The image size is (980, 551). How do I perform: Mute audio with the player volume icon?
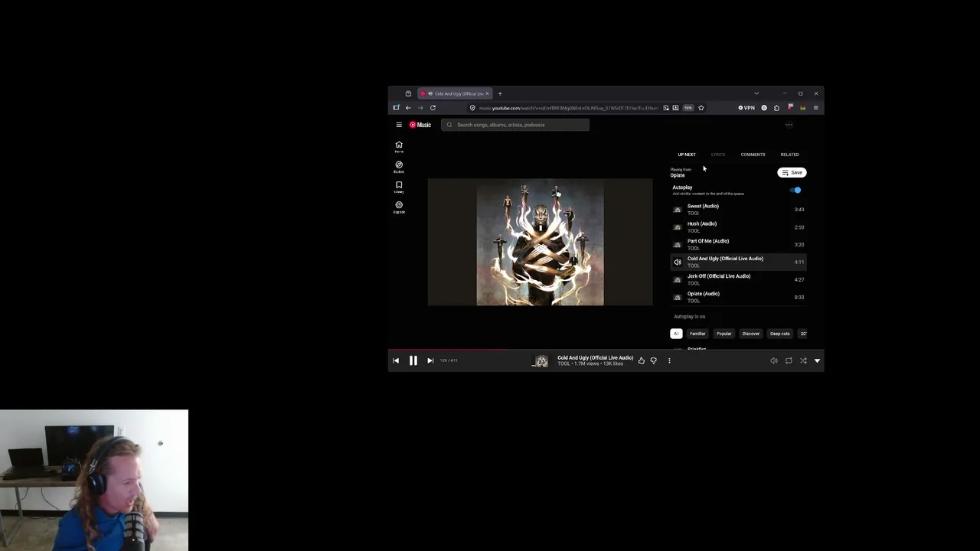point(774,360)
